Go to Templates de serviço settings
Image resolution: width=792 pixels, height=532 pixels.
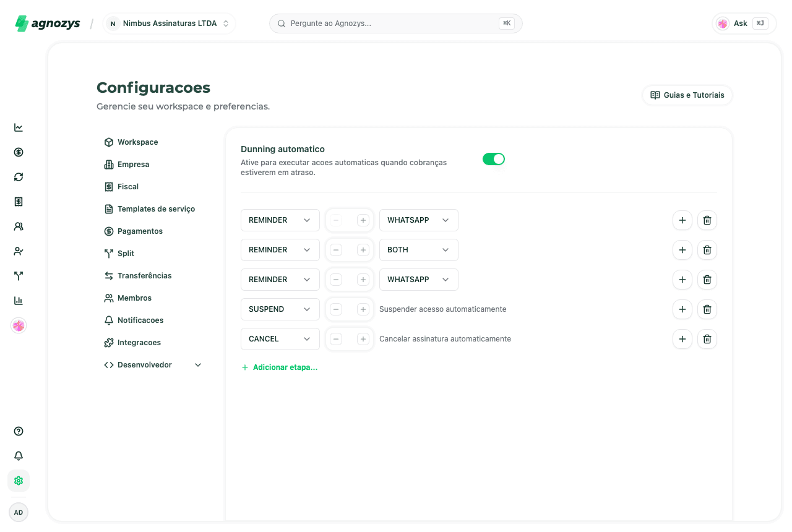click(x=153, y=209)
